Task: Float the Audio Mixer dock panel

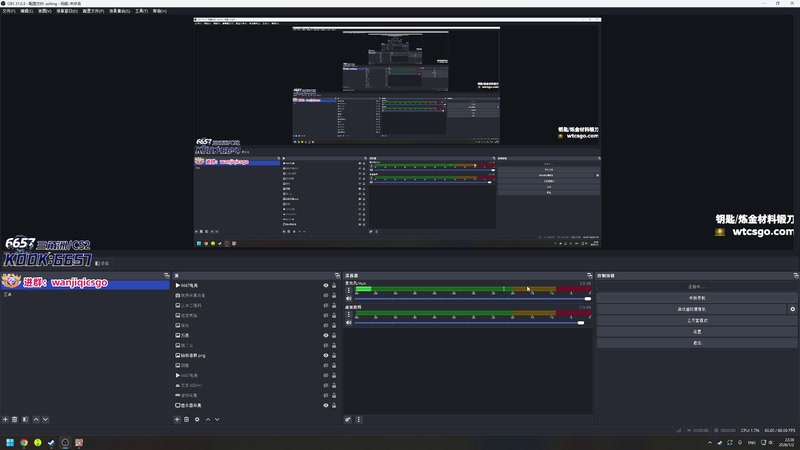Action: (589, 276)
